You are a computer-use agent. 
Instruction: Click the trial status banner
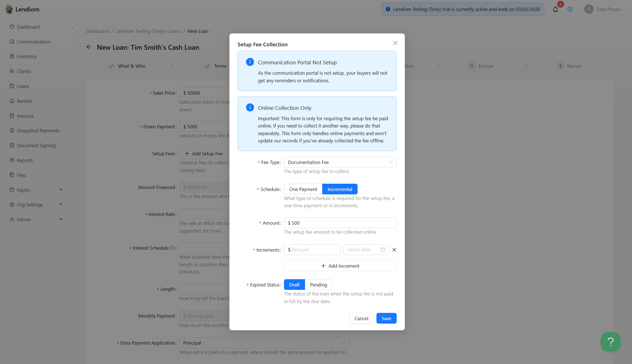(463, 9)
